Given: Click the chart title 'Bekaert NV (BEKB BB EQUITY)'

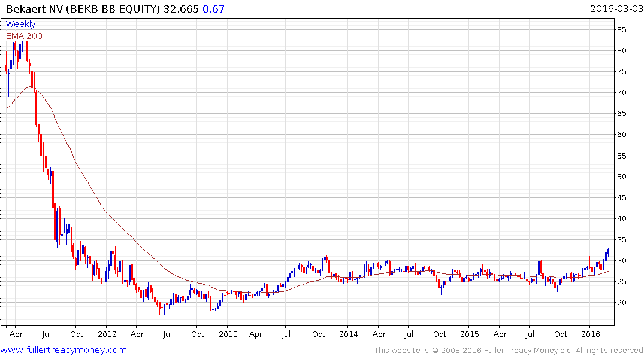Looking at the screenshot, I should 83,8.
